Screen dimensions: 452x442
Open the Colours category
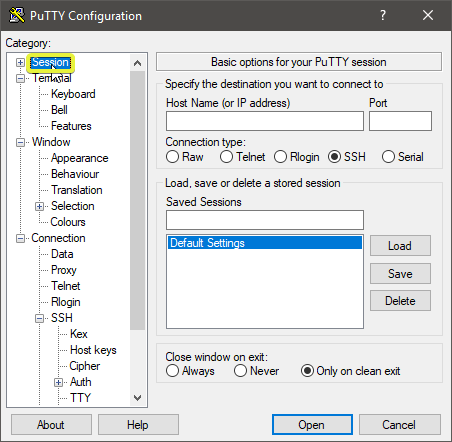(68, 222)
